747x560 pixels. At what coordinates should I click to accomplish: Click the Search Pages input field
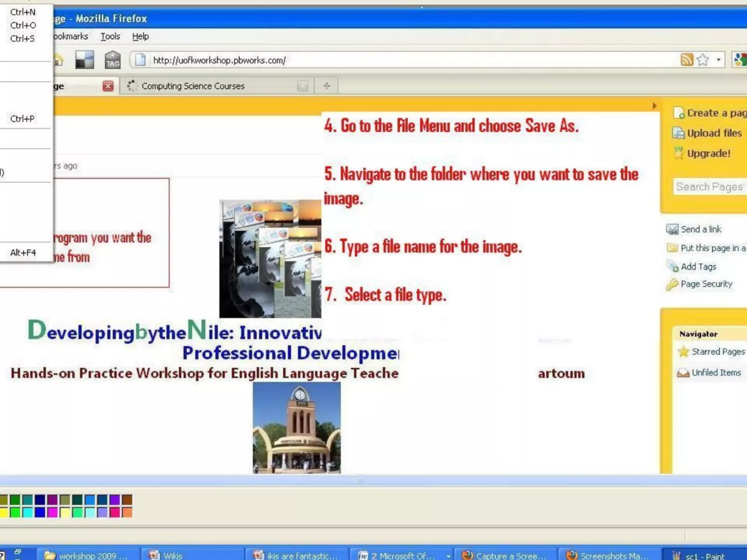[x=709, y=187]
